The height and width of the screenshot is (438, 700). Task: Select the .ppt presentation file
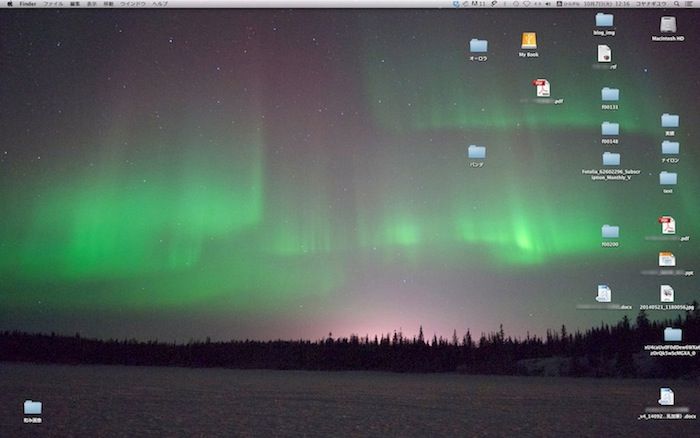(667, 259)
